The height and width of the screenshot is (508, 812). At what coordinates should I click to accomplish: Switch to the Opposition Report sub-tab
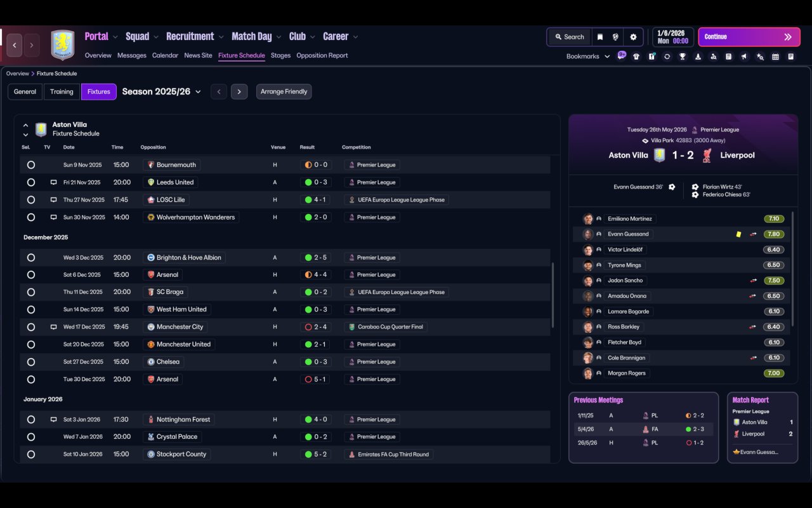(322, 55)
